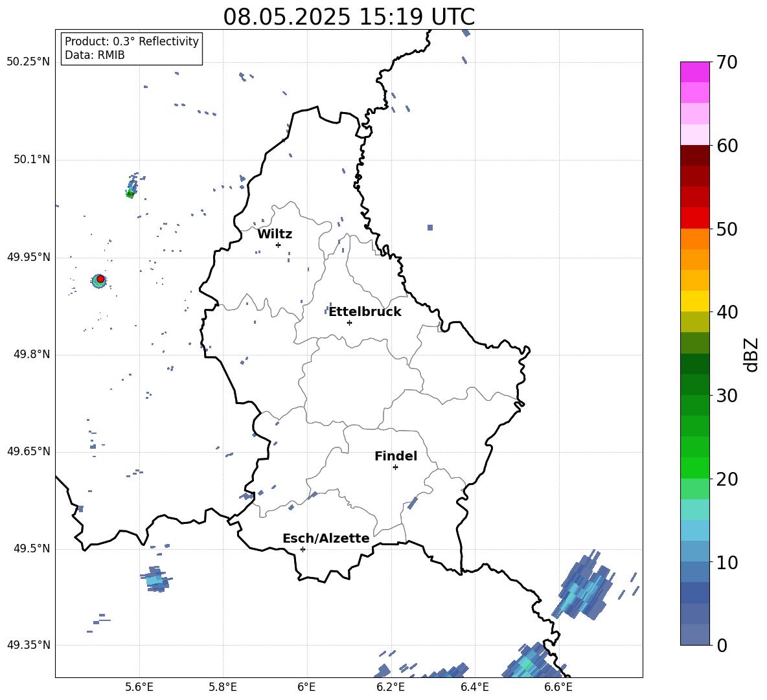
Task: Click the 6.6°E longitude tick label
Action: [x=558, y=687]
